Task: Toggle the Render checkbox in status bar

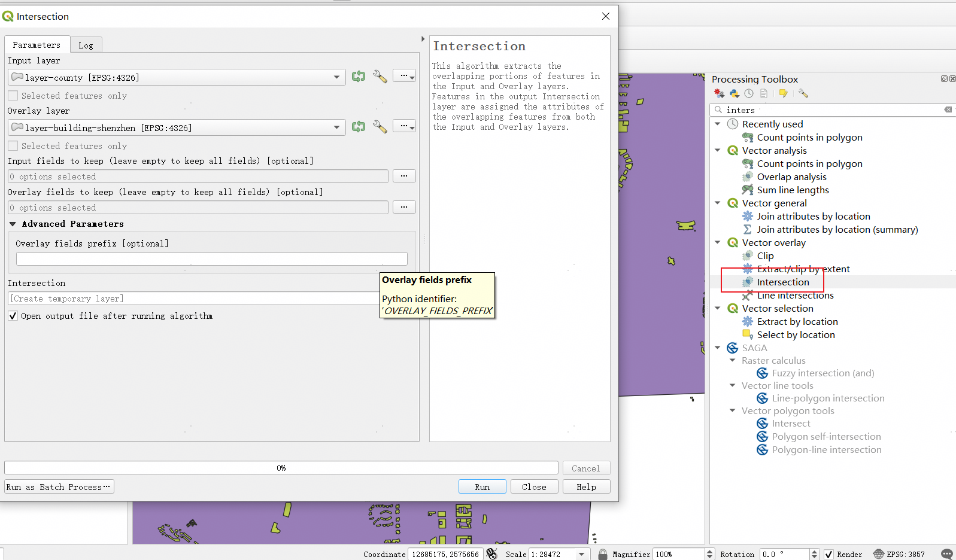Action: (828, 555)
